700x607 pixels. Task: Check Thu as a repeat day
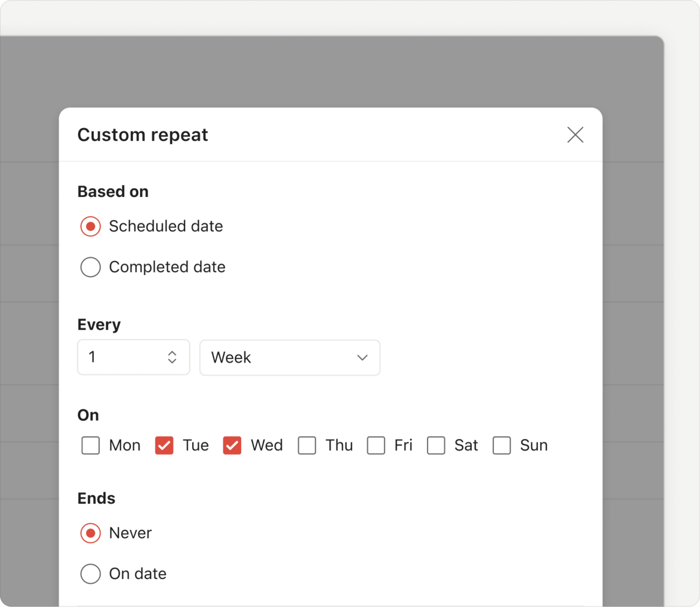click(307, 445)
